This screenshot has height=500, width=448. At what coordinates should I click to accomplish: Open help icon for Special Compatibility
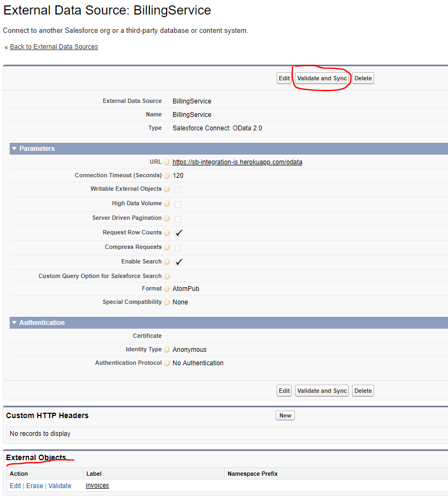167,302
